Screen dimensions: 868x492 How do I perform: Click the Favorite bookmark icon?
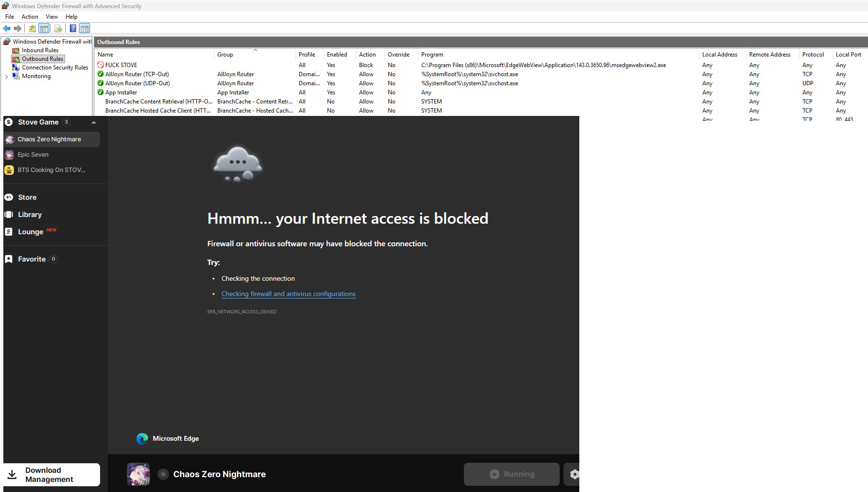(9, 259)
